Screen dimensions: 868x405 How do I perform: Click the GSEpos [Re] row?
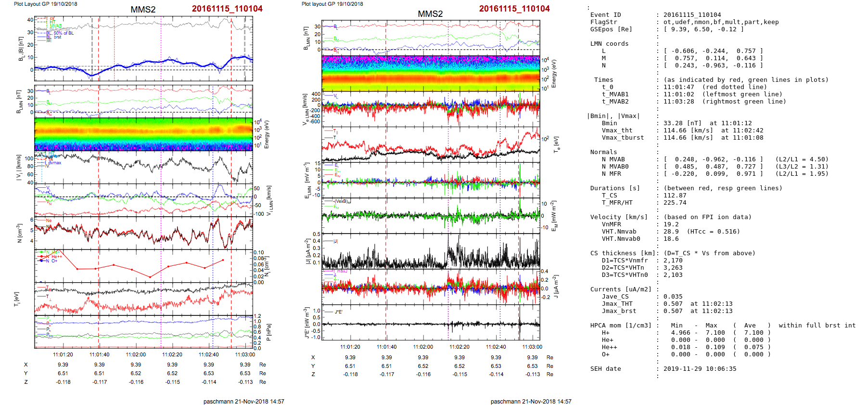[x=611, y=29]
